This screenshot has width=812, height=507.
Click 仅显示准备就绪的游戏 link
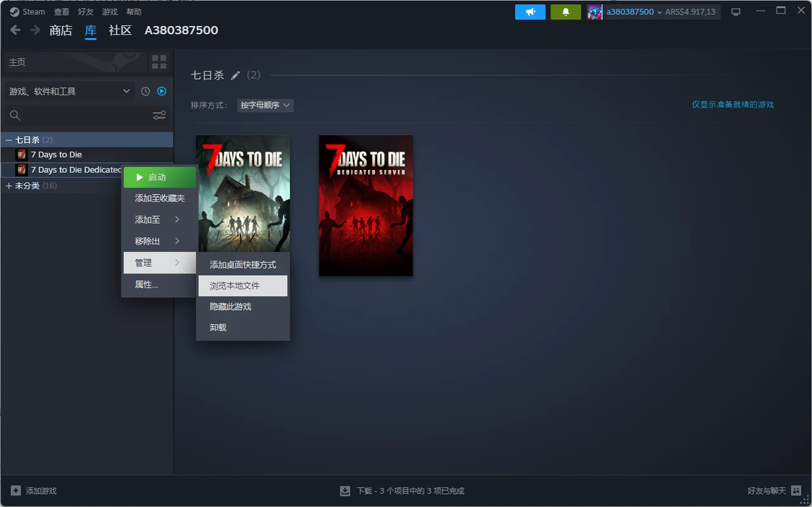coord(732,105)
